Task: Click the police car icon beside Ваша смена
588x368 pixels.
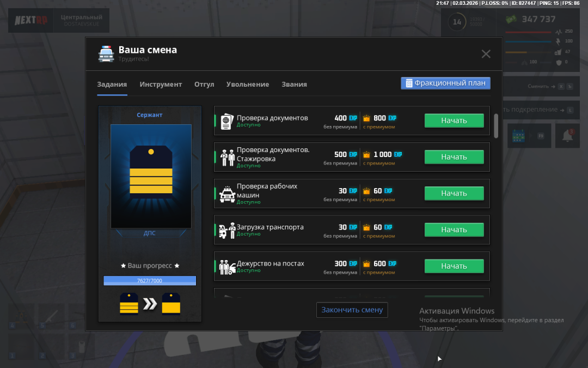Action: point(106,53)
